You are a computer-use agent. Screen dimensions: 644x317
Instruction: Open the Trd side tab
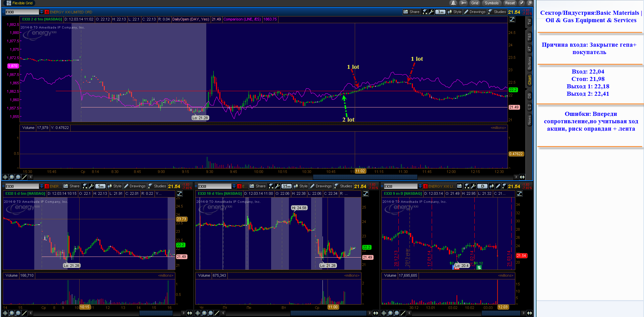(x=529, y=22)
